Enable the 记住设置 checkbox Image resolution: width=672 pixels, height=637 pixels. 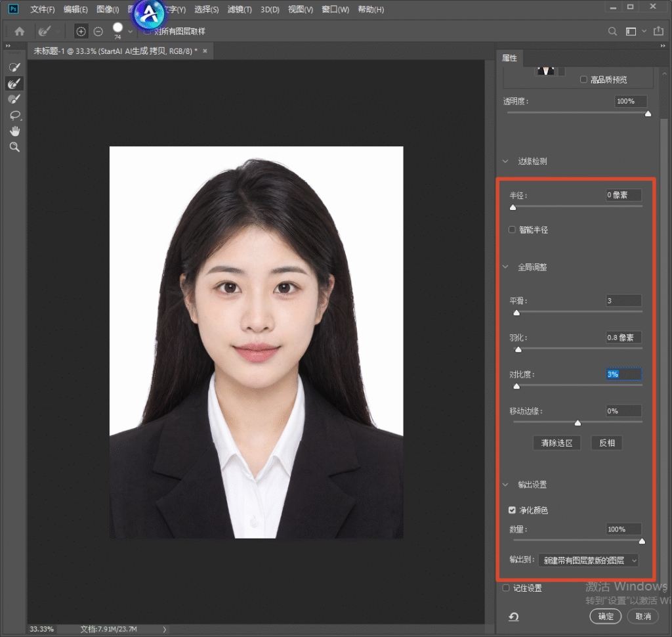coord(506,588)
